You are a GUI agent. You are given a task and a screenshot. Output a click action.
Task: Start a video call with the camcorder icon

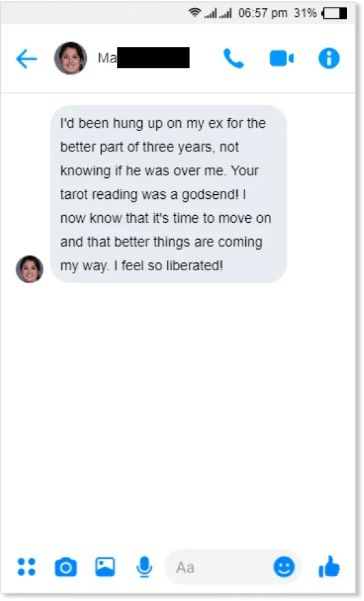282,58
